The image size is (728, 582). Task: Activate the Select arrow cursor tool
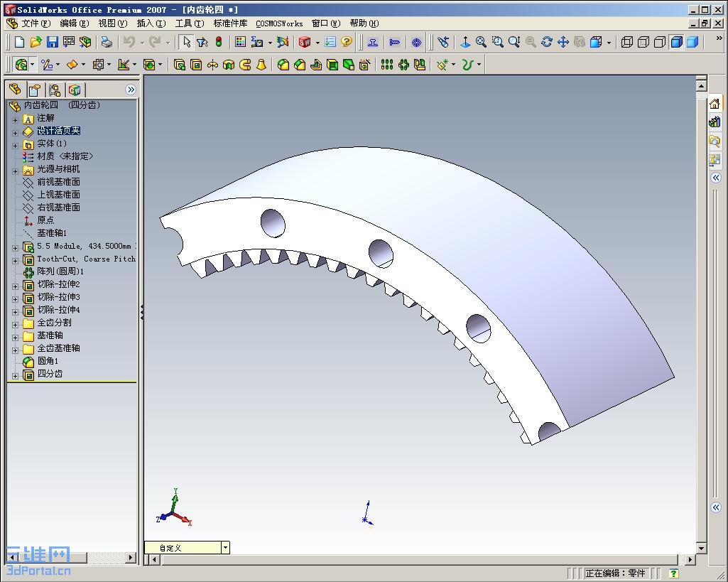(187, 42)
